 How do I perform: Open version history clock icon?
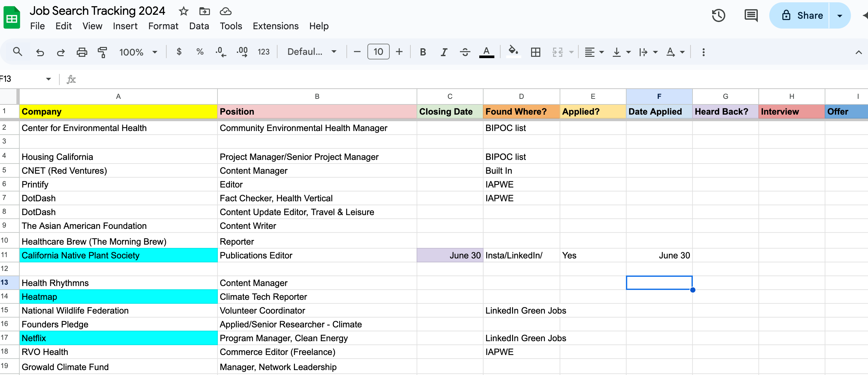718,15
